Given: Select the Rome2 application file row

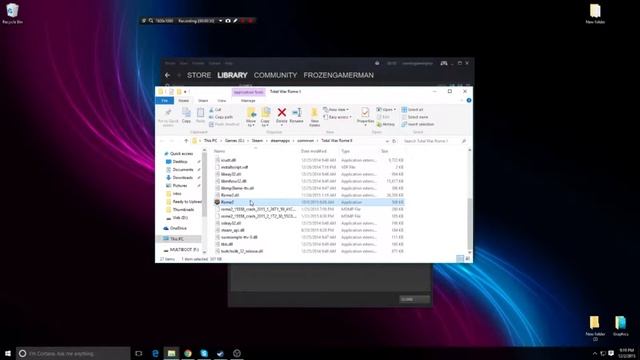Looking at the screenshot, I should click(x=309, y=202).
